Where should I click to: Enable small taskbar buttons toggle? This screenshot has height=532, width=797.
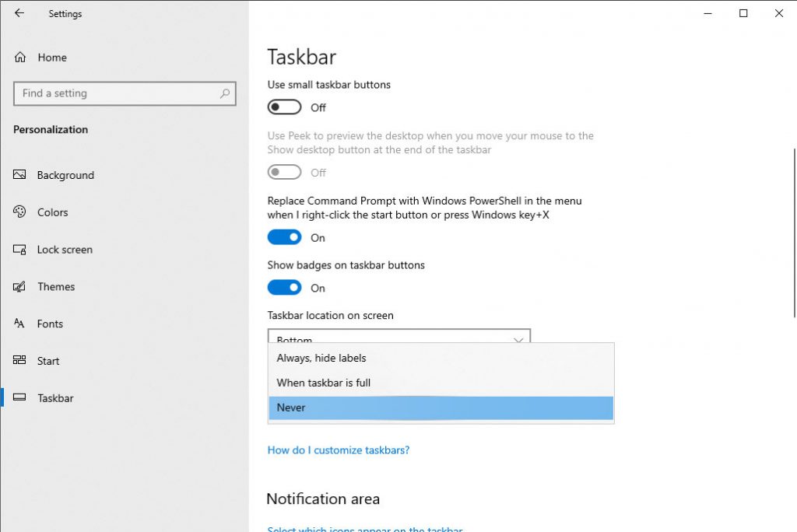(x=283, y=107)
